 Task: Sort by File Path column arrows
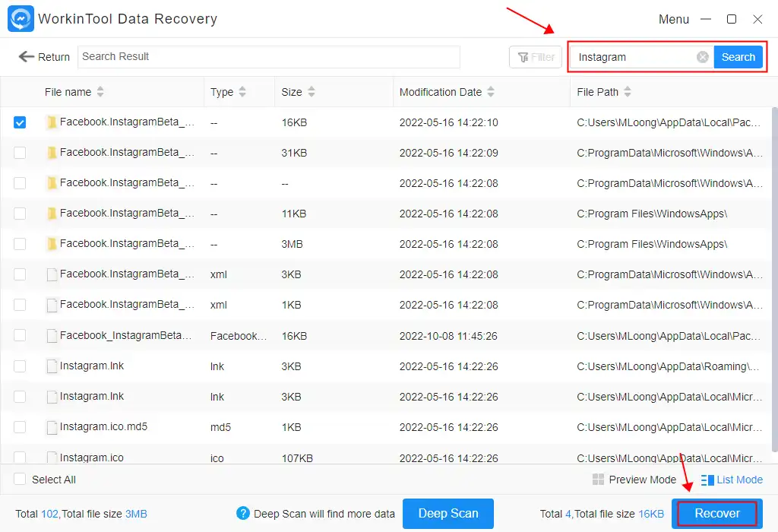coord(627,92)
